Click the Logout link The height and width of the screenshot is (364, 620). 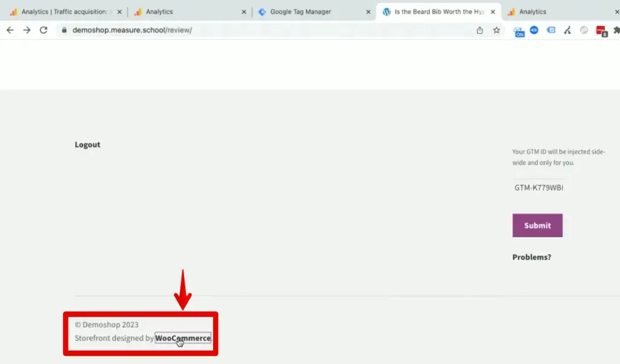(x=87, y=145)
